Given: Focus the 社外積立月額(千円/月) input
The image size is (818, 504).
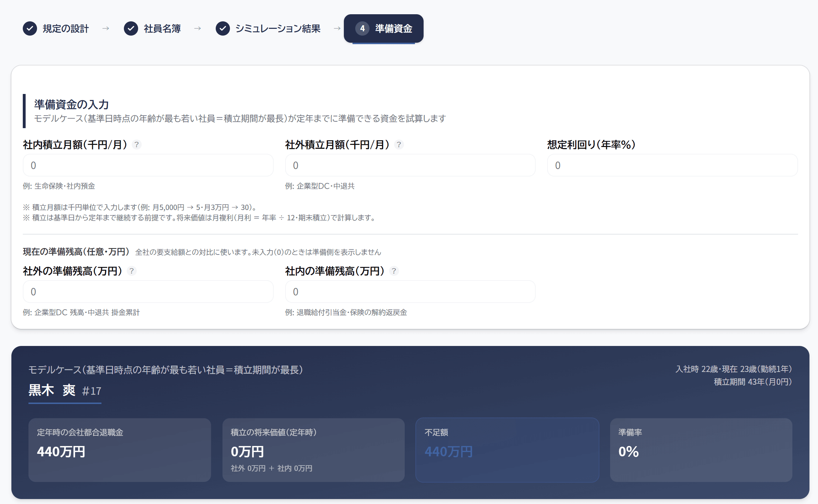Looking at the screenshot, I should click(x=410, y=165).
